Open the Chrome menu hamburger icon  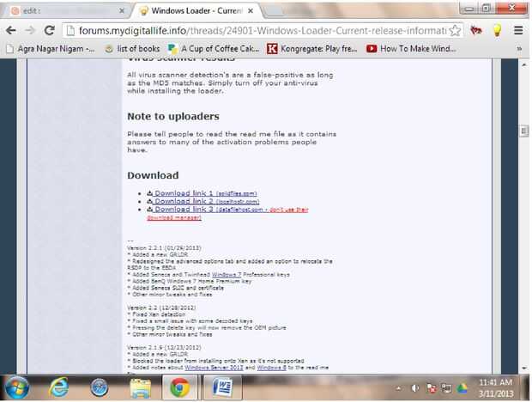pos(518,31)
